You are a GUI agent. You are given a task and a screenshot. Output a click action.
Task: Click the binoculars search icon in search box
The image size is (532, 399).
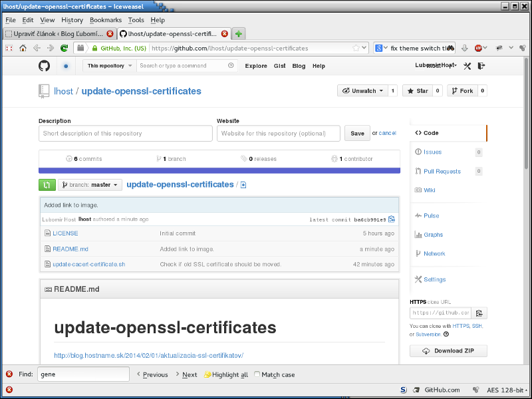click(x=451, y=48)
